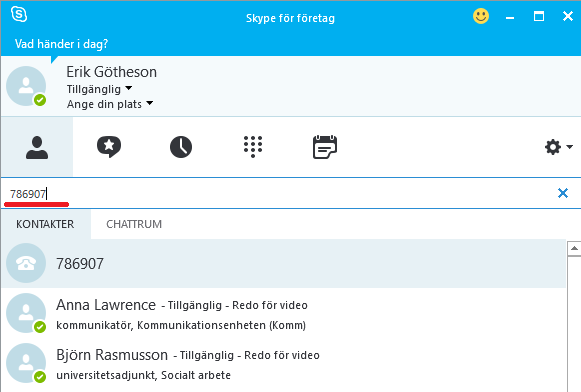This screenshot has width=581, height=392.
Task: Click the results list scroll up arrow
Action: click(x=574, y=248)
